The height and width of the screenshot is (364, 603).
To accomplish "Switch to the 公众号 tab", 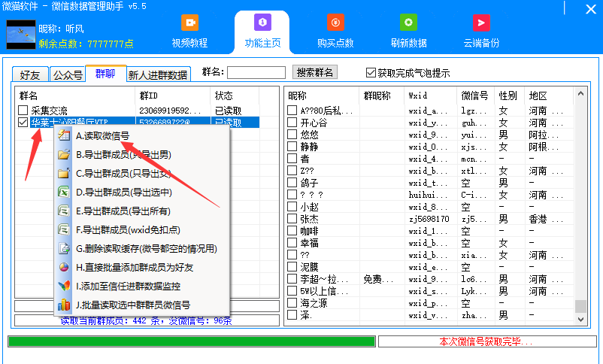I will [x=68, y=74].
